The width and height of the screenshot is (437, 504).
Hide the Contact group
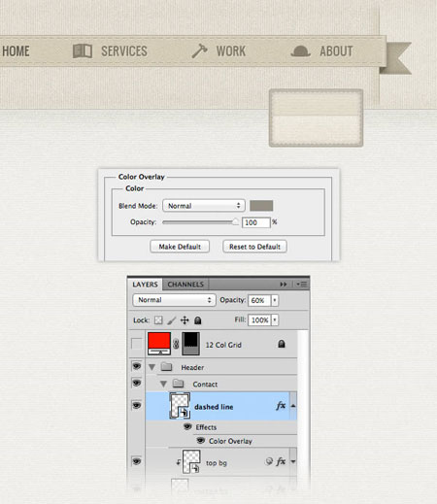137,383
